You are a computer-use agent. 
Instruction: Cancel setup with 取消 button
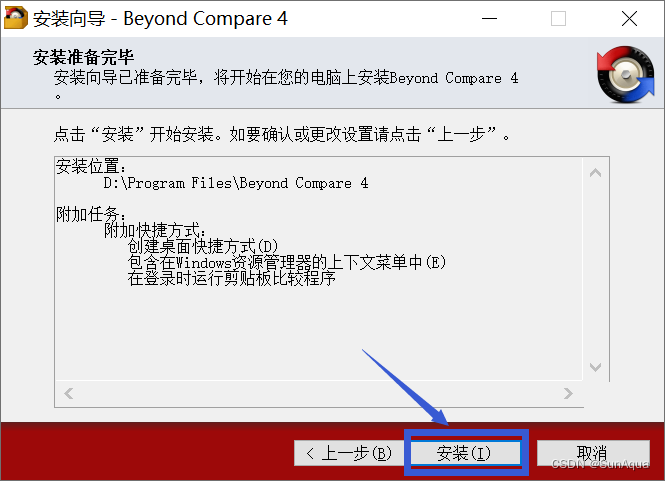[x=593, y=453]
